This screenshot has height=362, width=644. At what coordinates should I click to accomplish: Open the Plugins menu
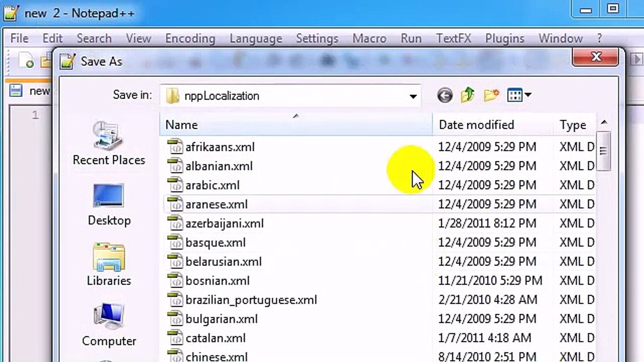coord(505,38)
